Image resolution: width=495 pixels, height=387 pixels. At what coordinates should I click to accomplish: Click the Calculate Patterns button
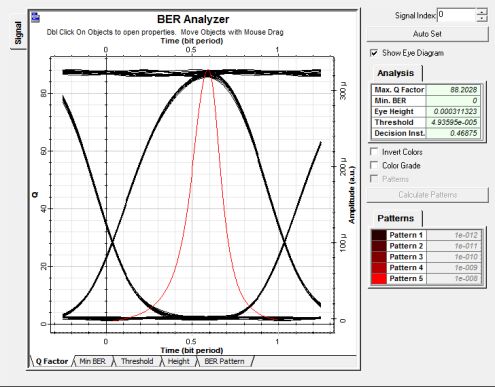click(x=427, y=195)
